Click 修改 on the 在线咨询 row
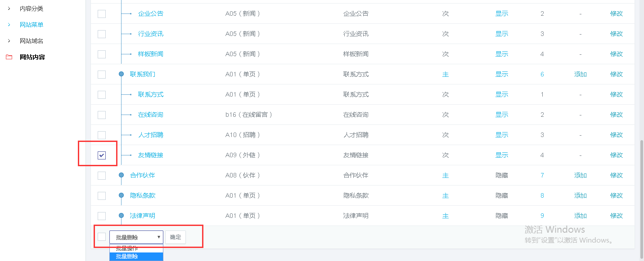Viewport: 644px width, 261px height. click(616, 115)
